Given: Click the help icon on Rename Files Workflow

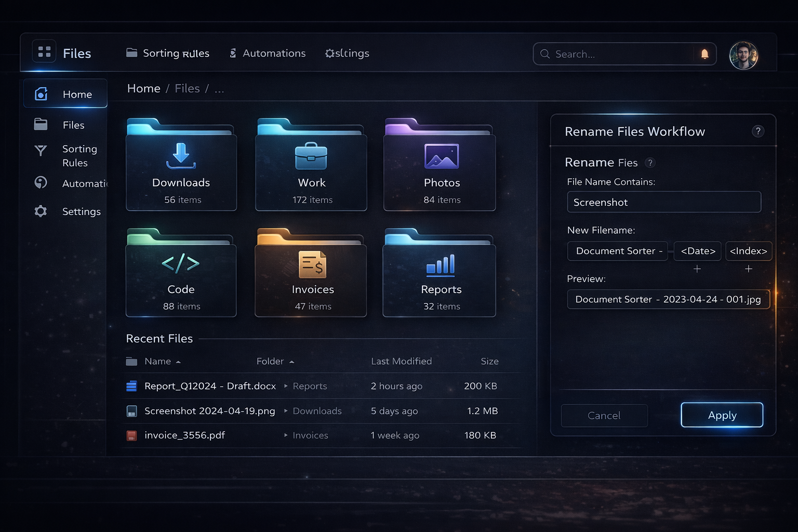Looking at the screenshot, I should 758,131.
